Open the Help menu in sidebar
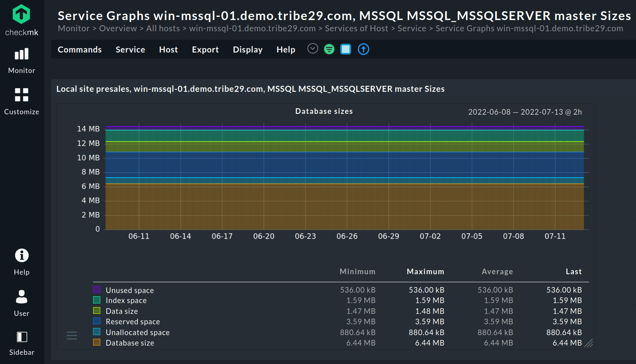The image size is (636, 364). [22, 262]
